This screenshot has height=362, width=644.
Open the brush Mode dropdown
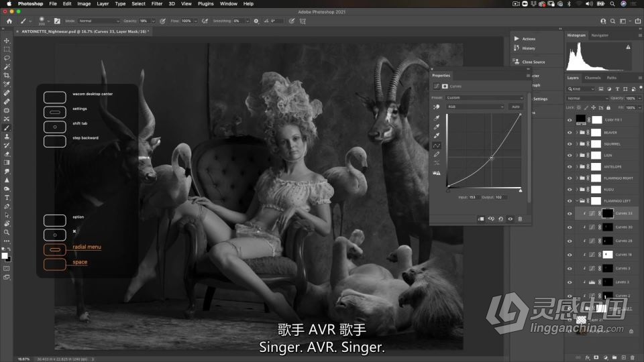point(99,21)
